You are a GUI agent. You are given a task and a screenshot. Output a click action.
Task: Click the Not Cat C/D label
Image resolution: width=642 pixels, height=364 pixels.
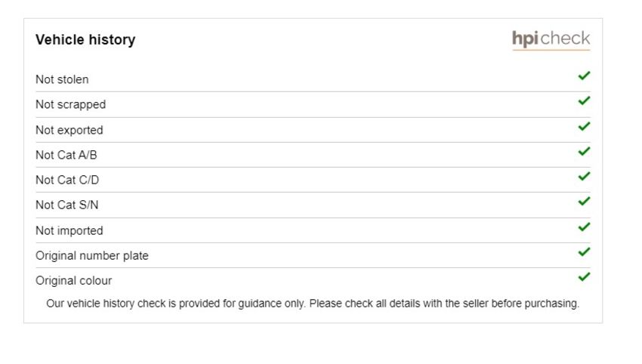coord(67,180)
